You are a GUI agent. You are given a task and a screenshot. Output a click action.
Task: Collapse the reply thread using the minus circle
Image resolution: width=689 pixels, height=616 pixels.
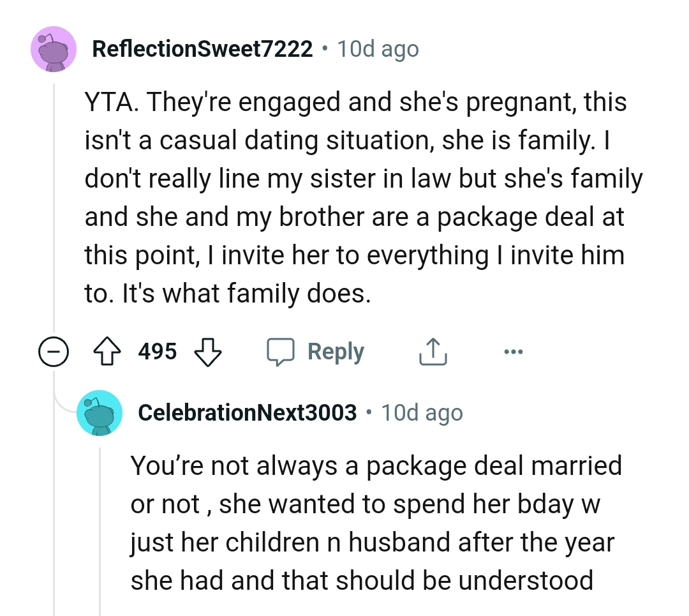pyautogui.click(x=56, y=351)
